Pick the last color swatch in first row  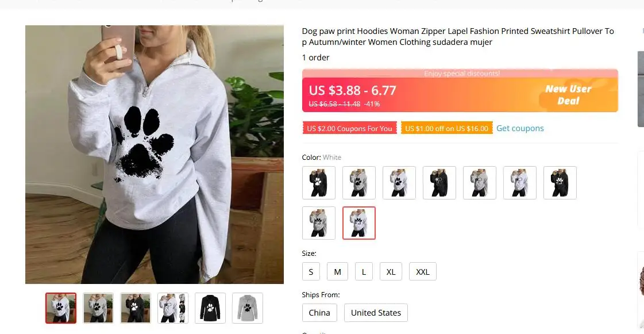(560, 183)
